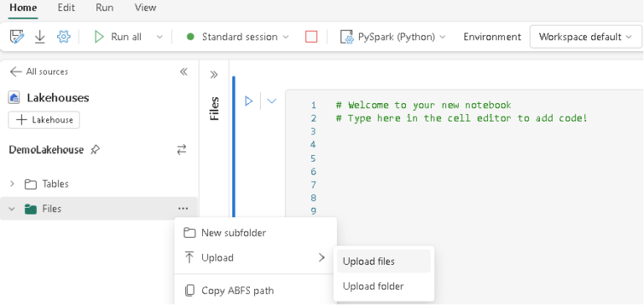Open the Run all dropdown arrow
The width and height of the screenshot is (644, 305).
159,37
